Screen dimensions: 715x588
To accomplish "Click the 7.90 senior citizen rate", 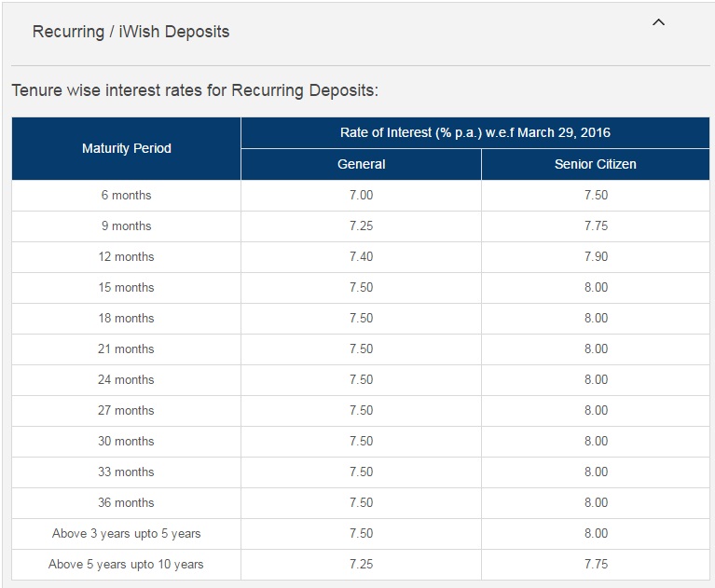I will click(596, 256).
